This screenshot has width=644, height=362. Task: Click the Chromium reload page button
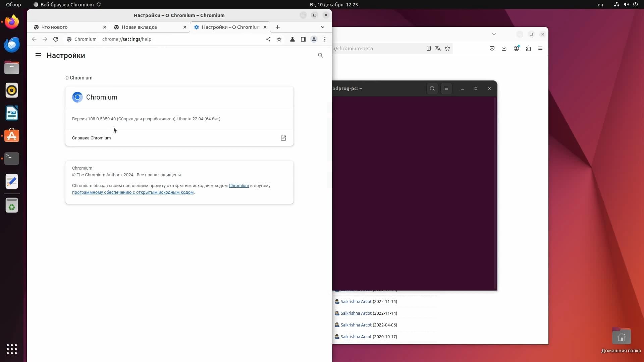tap(56, 39)
